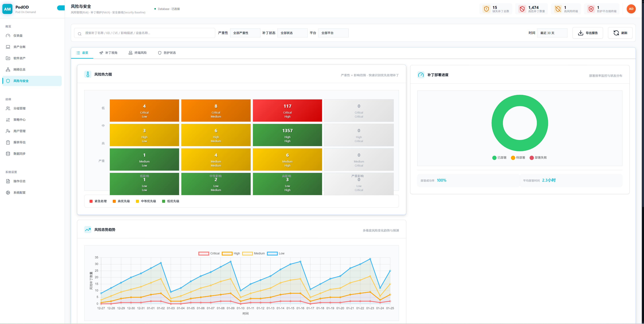Viewport: 644px width, 324px height.
Task: Click the missing patches shield icon
Action: [486, 9]
